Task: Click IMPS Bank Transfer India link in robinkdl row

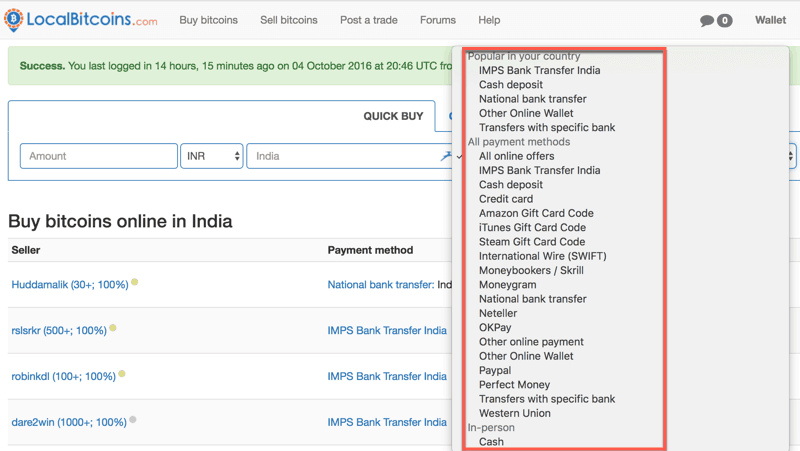Action: [387, 377]
